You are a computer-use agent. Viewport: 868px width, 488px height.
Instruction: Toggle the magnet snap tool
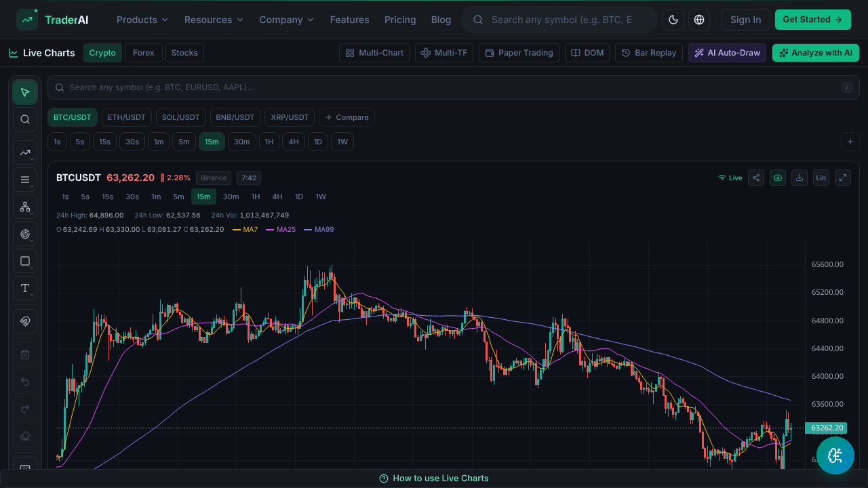coord(25,321)
